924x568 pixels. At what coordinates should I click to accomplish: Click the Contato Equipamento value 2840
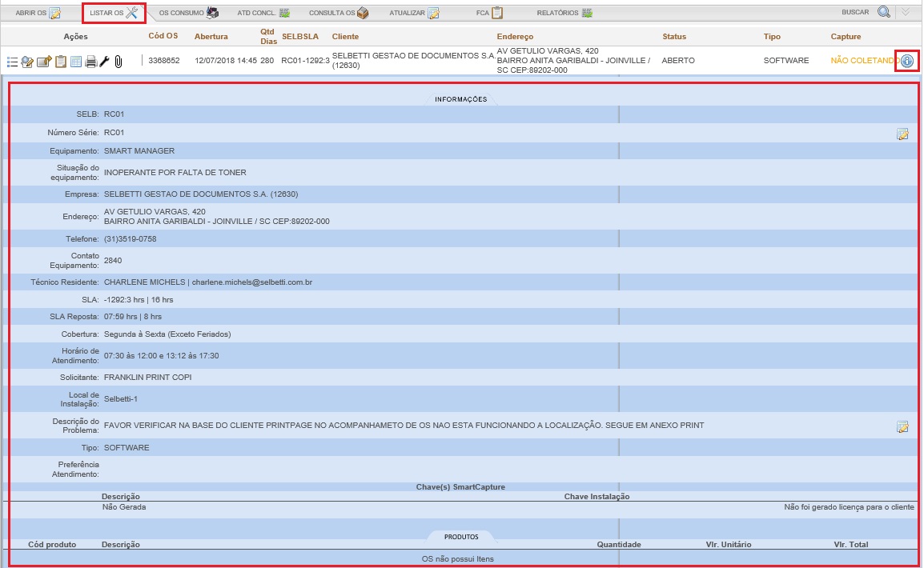tap(113, 261)
